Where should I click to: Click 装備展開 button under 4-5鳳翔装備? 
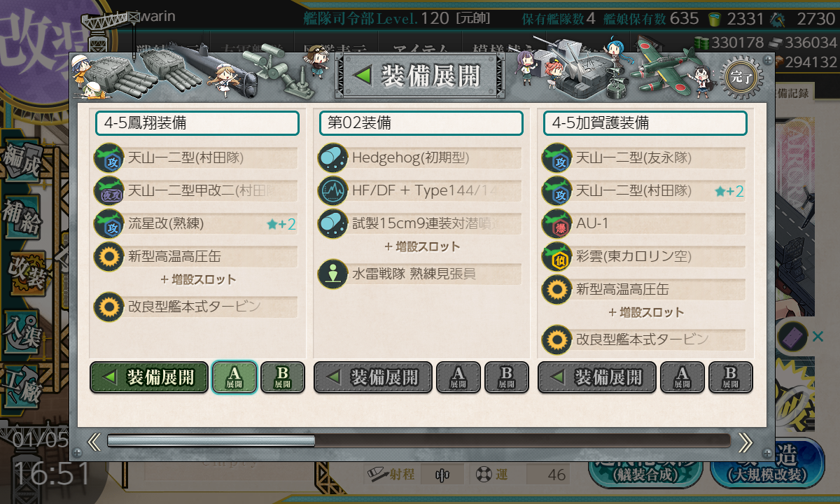coord(149,377)
